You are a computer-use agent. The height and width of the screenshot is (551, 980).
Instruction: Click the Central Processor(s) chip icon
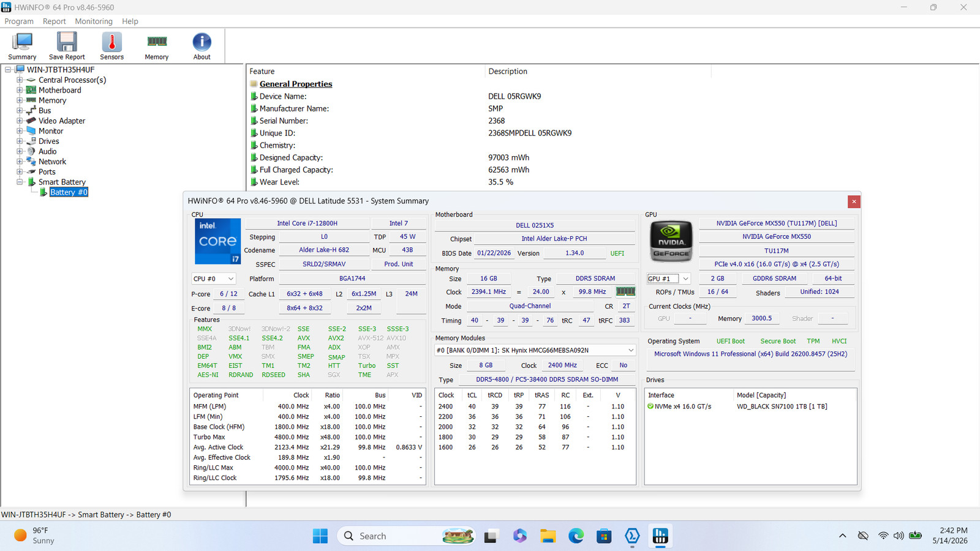click(x=31, y=80)
